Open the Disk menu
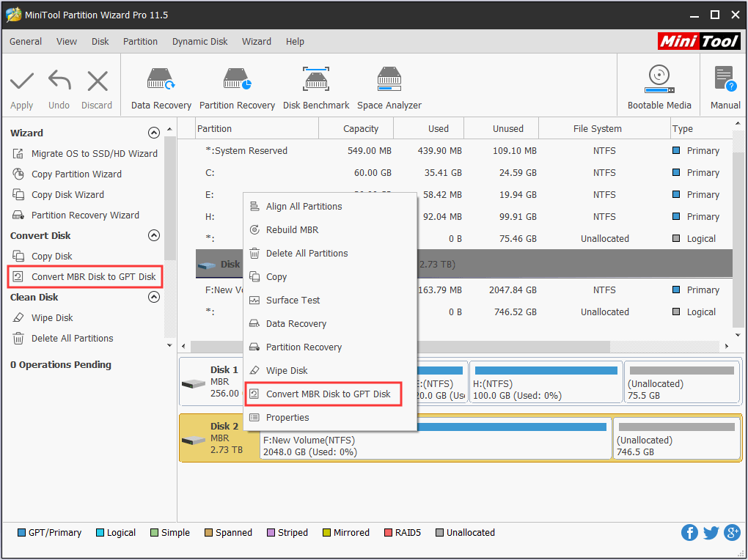 point(100,42)
